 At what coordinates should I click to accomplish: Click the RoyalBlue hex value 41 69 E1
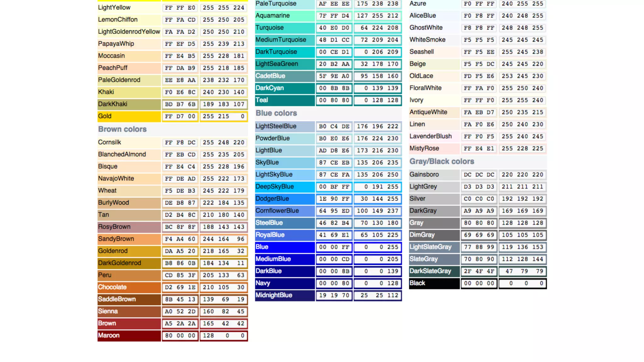(334, 235)
